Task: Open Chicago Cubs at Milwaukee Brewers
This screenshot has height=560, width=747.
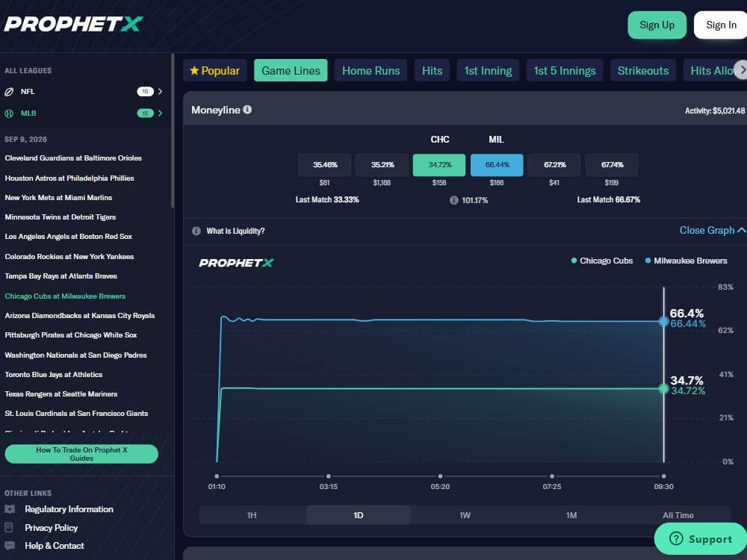Action: (x=65, y=296)
